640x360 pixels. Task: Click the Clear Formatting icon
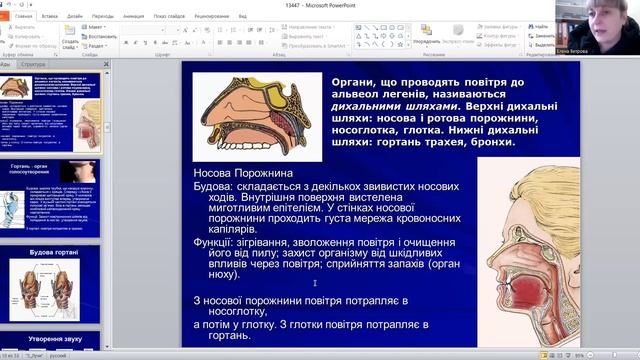207,30
